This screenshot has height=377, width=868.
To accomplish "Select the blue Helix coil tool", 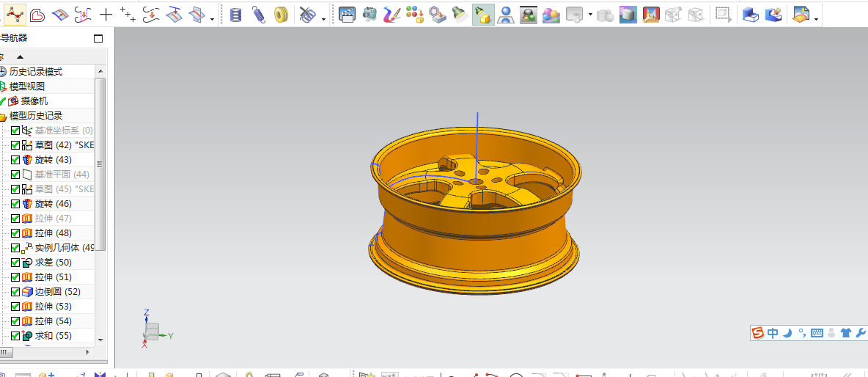I will (236, 15).
